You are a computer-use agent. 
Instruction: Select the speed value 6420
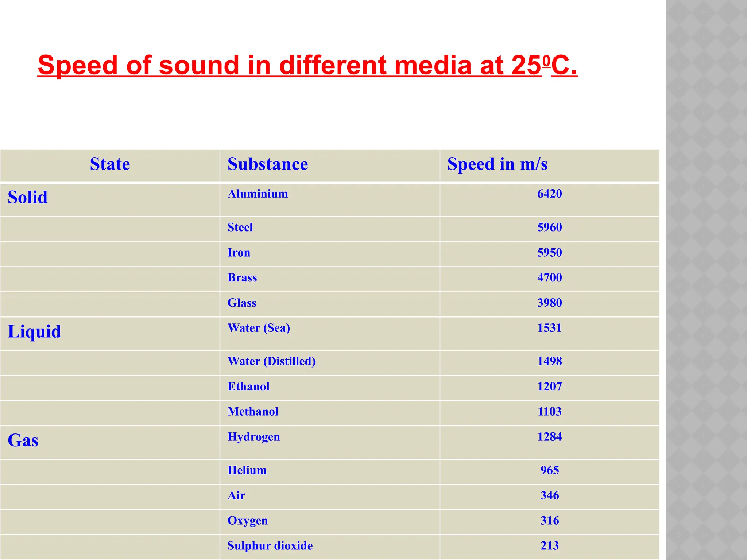pos(549,194)
